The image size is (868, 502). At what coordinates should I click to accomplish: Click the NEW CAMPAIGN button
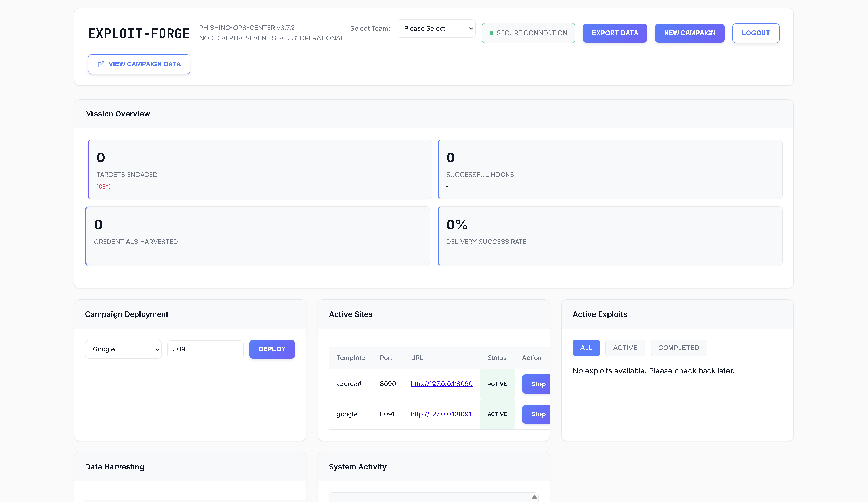coord(690,33)
